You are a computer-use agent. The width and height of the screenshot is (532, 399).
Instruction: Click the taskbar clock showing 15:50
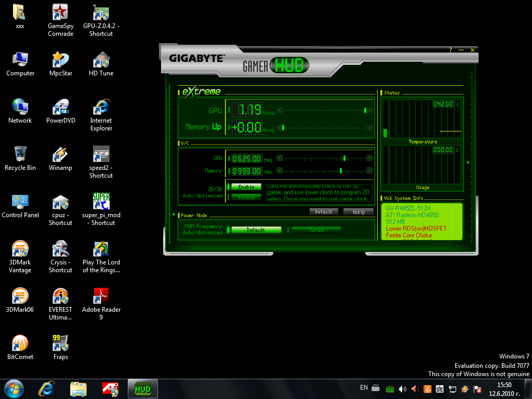point(504,389)
